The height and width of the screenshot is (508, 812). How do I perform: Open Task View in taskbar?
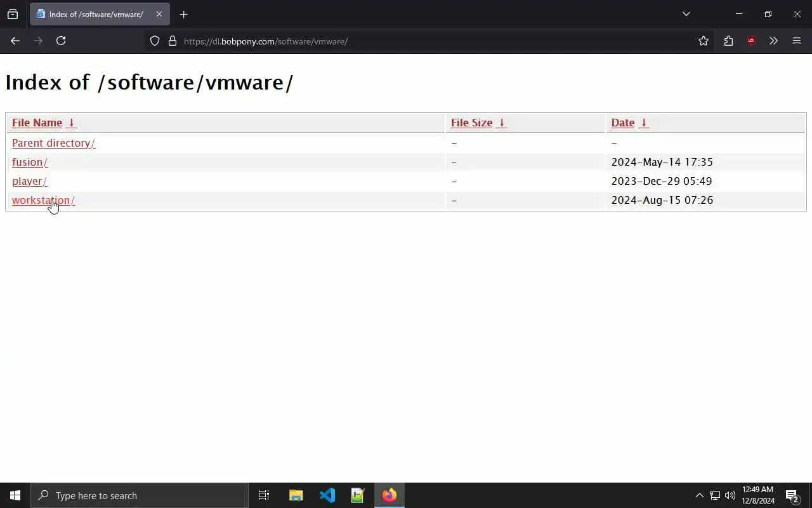coord(264,495)
